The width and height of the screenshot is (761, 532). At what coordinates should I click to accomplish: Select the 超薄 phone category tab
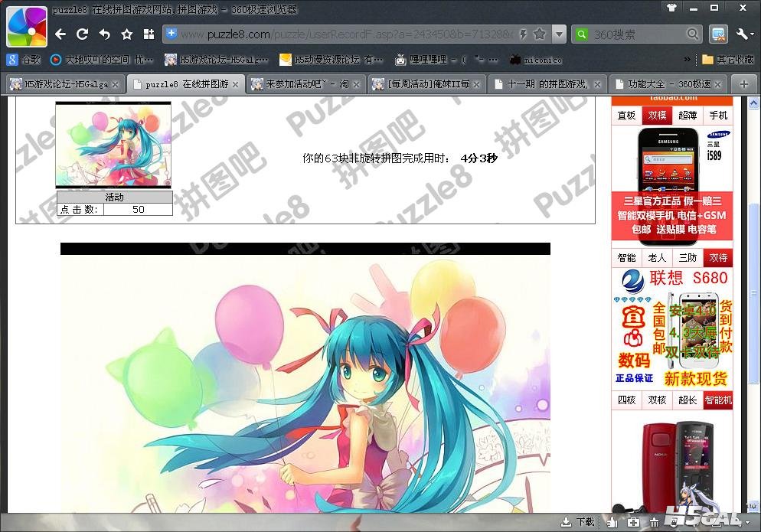pyautogui.click(x=688, y=116)
